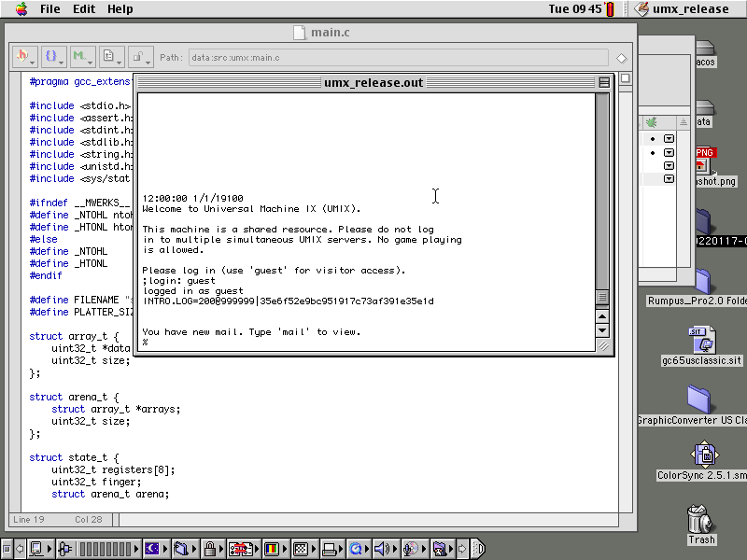Click the 'You have new mail' line
This screenshot has width=747, height=560.
[x=251, y=332]
